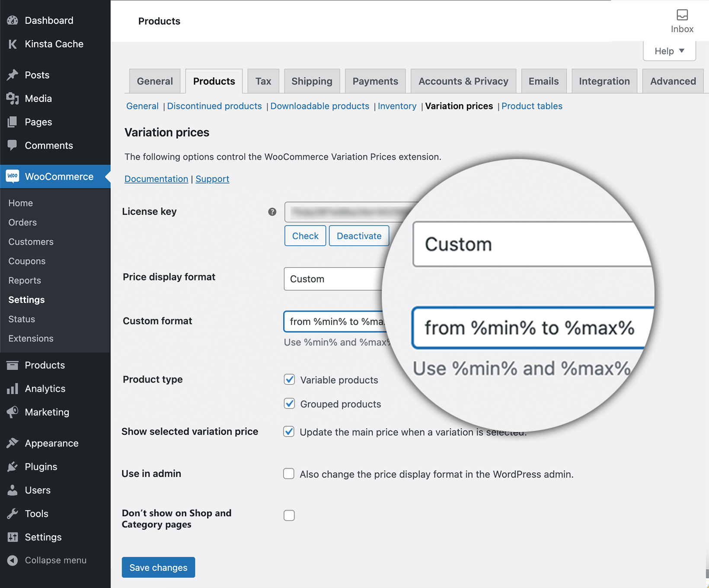Click the Deactivate license button
Viewport: 709px width, 588px height.
359,236
